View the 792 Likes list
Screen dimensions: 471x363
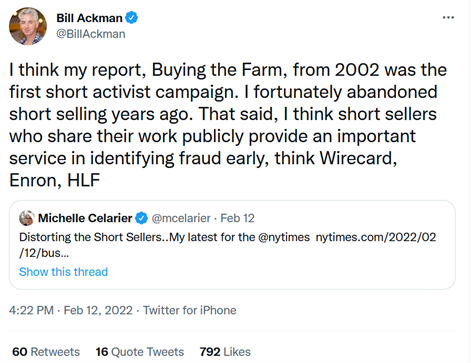(x=225, y=352)
